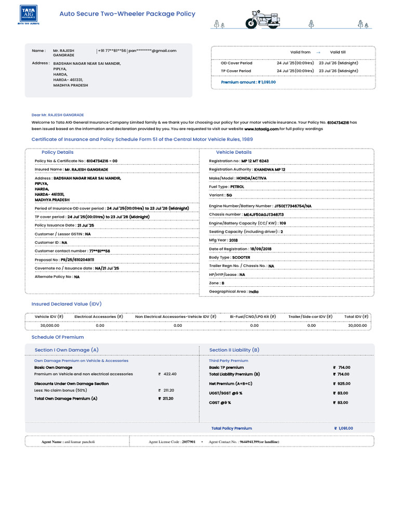This screenshot has height=532, width=399.
Task: Select Agent License Code 2057901
Action: pos(172,442)
